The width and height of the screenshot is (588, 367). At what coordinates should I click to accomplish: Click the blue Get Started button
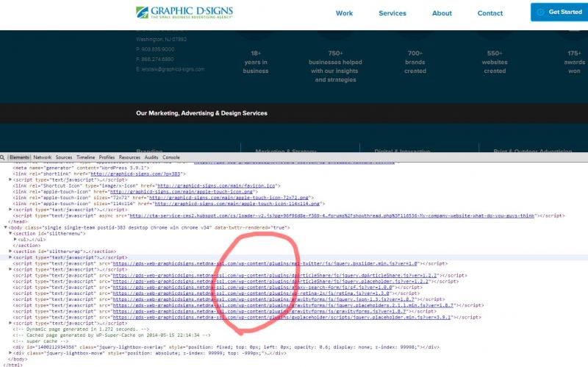coord(559,12)
